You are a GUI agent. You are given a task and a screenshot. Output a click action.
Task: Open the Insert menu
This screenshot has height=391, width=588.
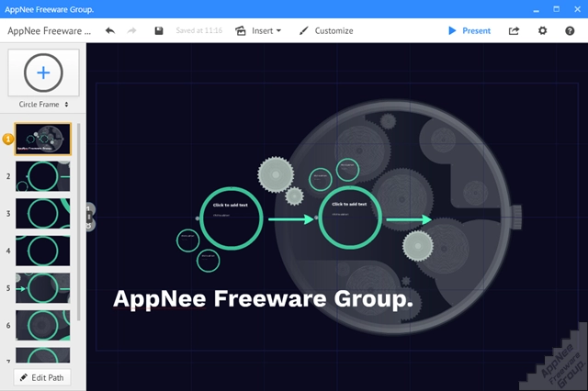click(x=258, y=30)
